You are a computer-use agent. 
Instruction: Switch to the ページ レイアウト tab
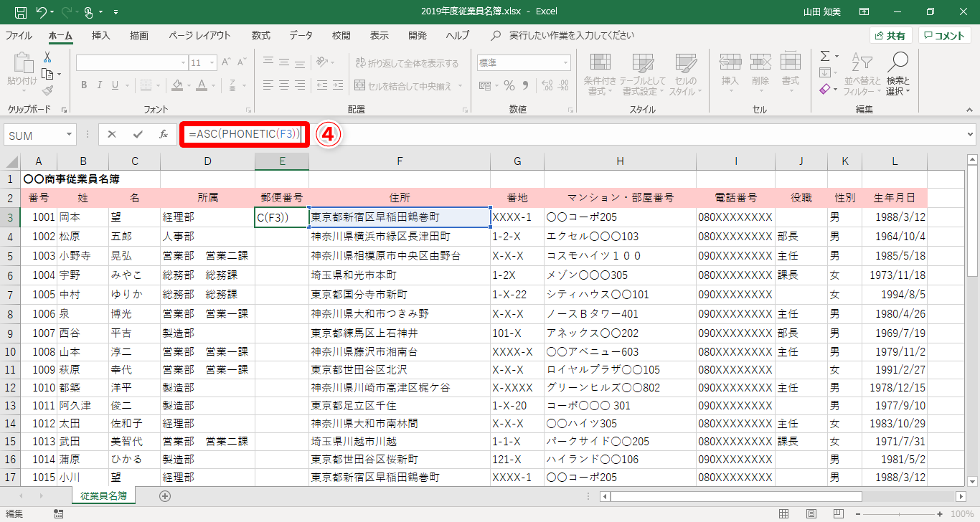[200, 35]
